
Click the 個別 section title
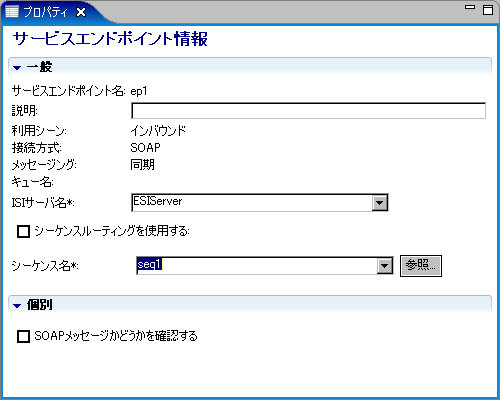pos(39,305)
